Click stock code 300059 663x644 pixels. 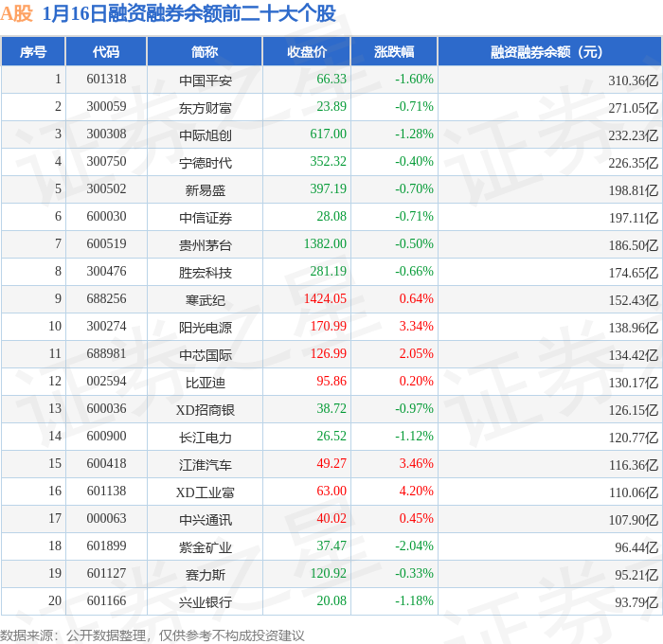click(x=106, y=107)
